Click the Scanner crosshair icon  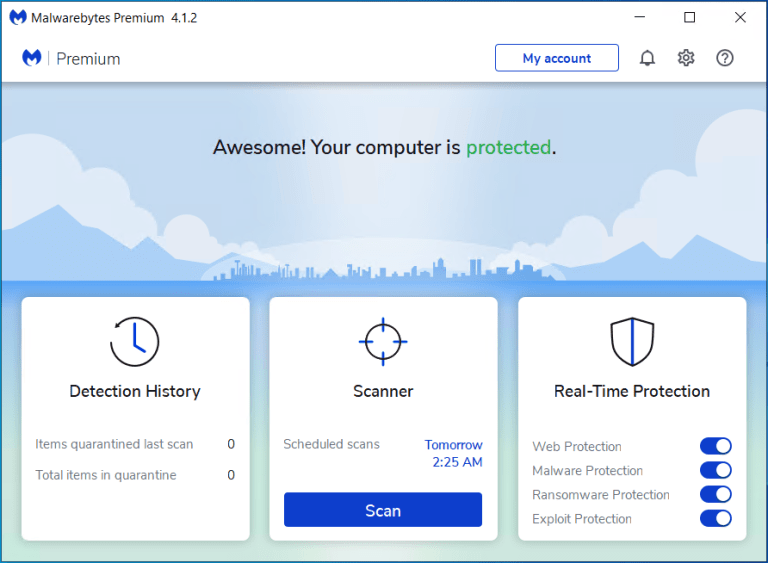[383, 342]
